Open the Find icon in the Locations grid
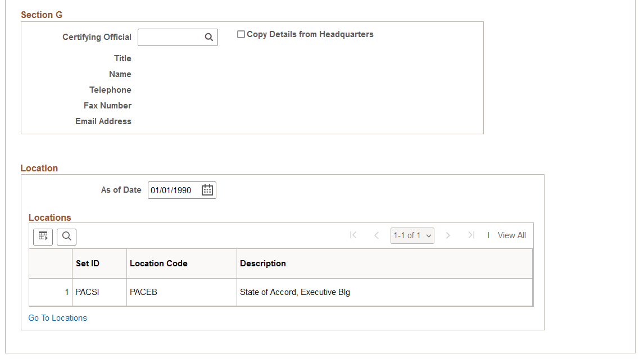 [x=66, y=237]
